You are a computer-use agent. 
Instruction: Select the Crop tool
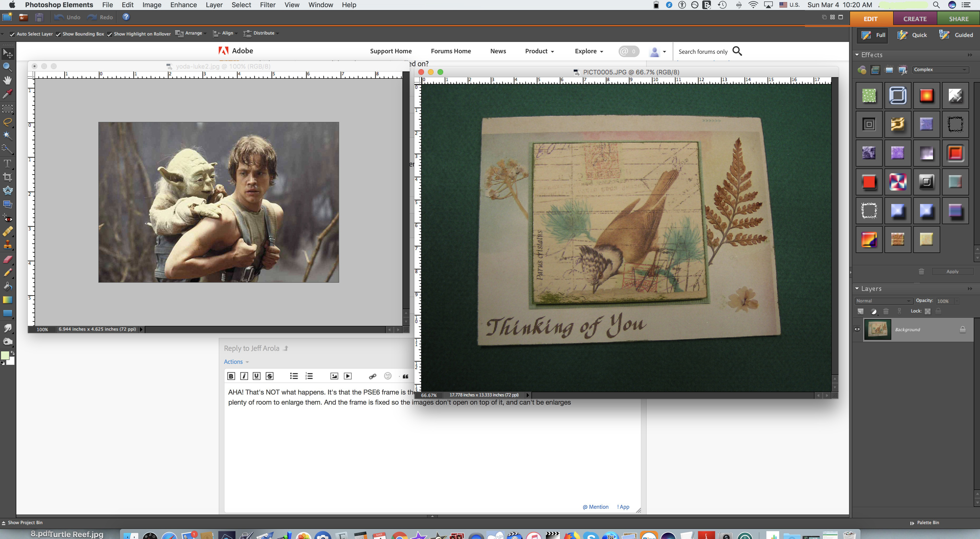8,177
